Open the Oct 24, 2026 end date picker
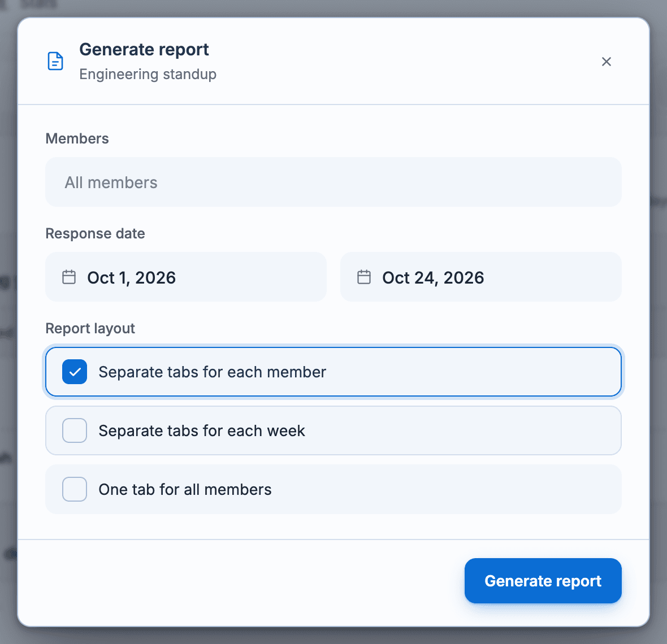The width and height of the screenshot is (667, 644). pos(480,277)
